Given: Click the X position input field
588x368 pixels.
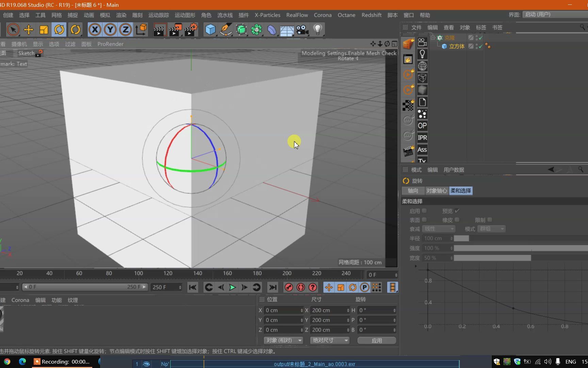Looking at the screenshot, I should 282,310.
